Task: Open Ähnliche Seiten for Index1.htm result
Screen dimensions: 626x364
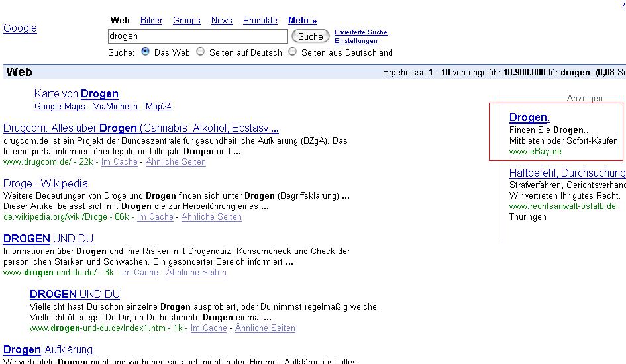Action: [x=265, y=328]
